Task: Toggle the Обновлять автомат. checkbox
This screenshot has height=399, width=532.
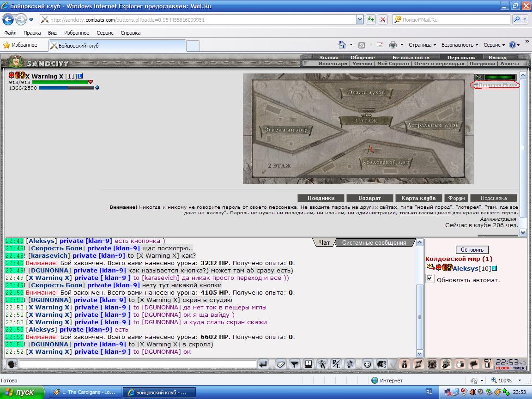Action: pos(430,278)
